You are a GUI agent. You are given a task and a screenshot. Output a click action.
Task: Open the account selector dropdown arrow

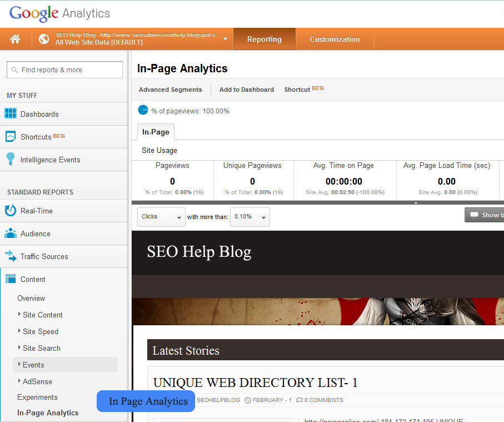coord(225,39)
